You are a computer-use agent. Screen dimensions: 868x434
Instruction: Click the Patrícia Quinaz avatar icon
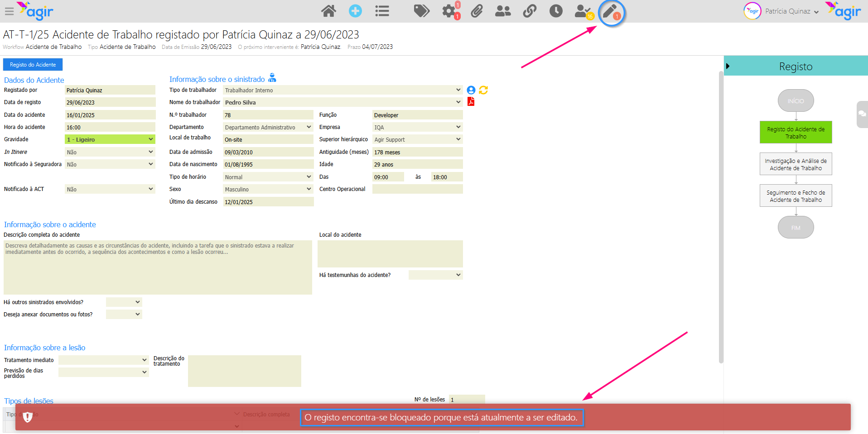[752, 11]
